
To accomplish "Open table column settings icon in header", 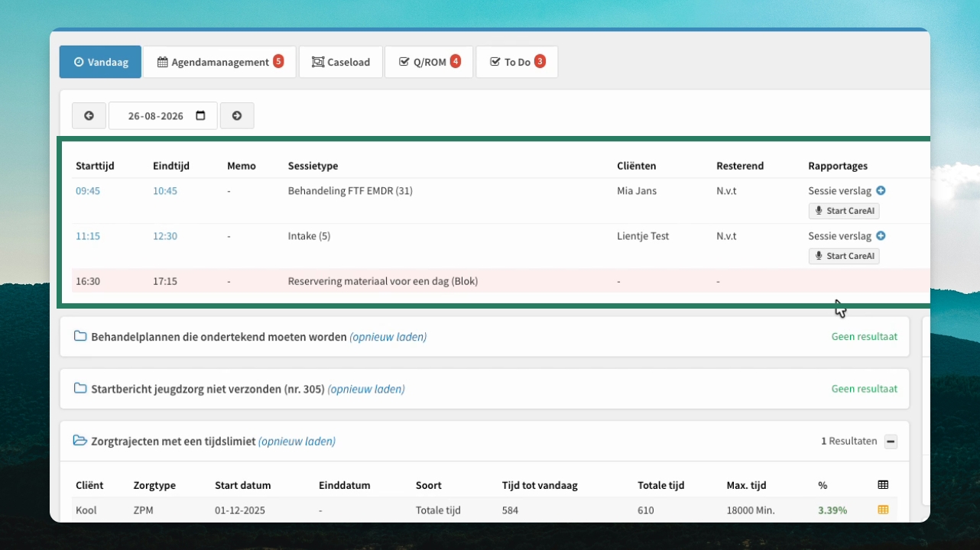I will 883,485.
